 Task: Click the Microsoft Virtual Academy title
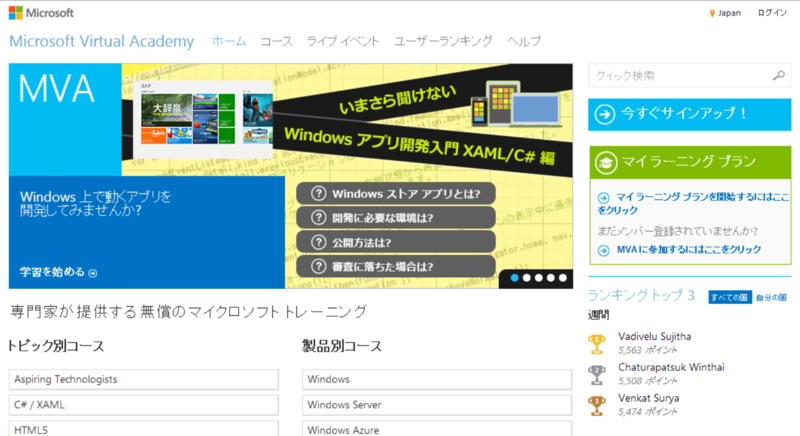point(102,41)
